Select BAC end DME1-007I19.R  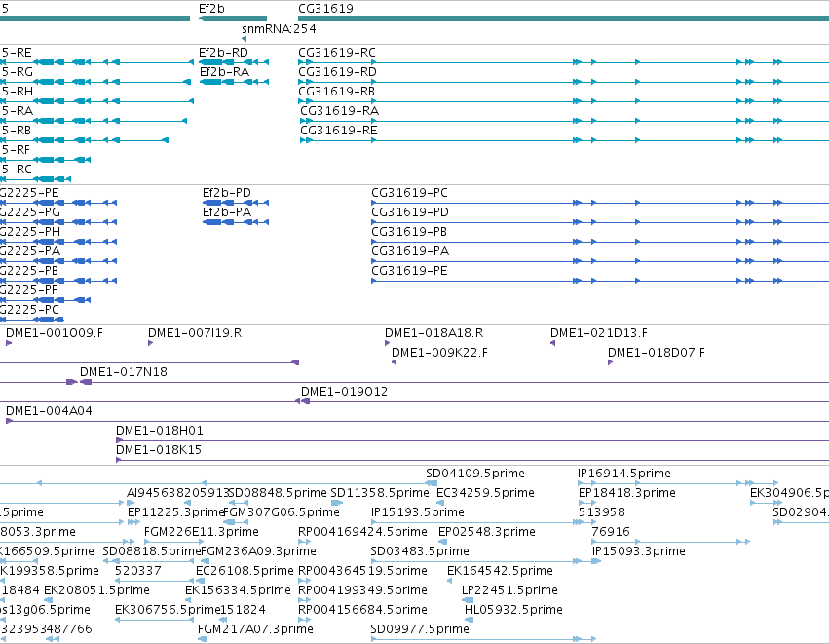pos(195,333)
